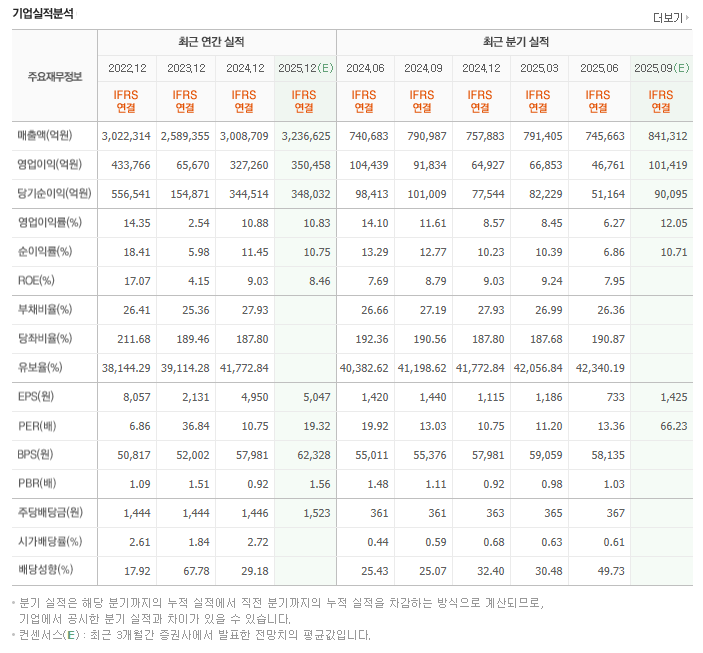Click the 배당성향(%) row label
The height and width of the screenshot is (653, 703).
[45, 571]
